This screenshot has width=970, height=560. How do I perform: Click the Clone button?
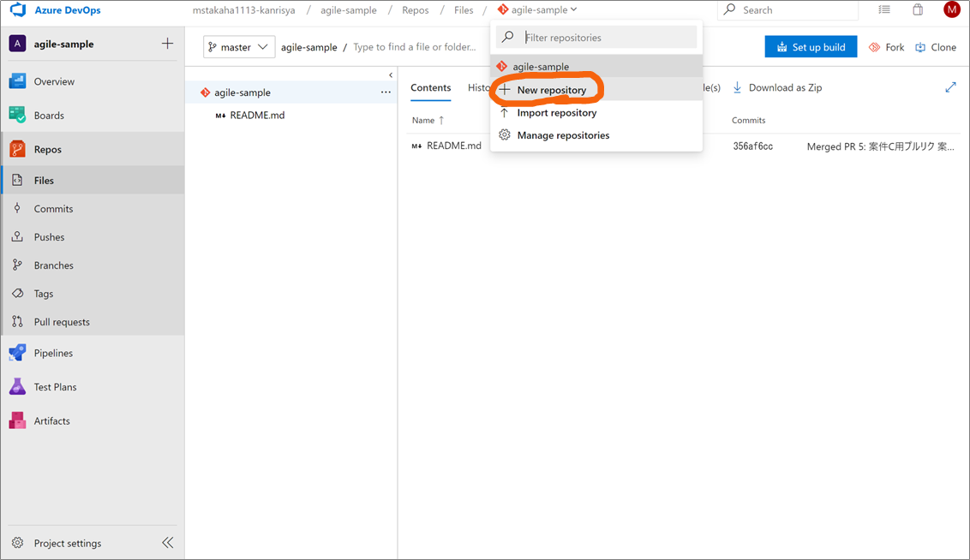(x=936, y=47)
